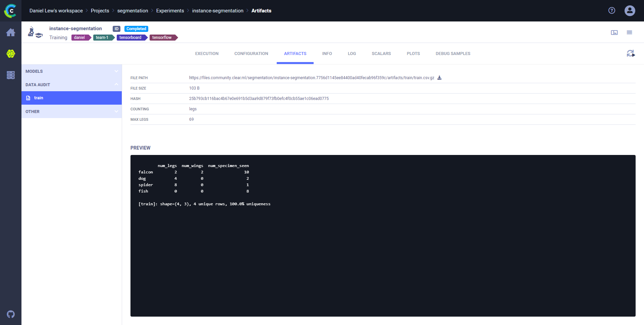Click the GitHub icon at bottom left
This screenshot has width=644, height=325.
tap(11, 314)
